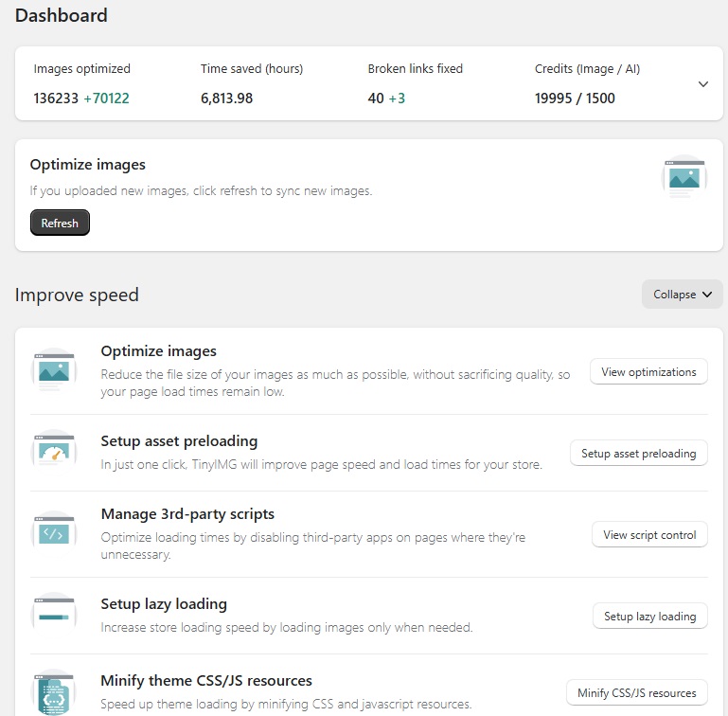This screenshot has height=716, width=728.
Task: Click the Minify CSS/JS resources button
Action: click(636, 693)
